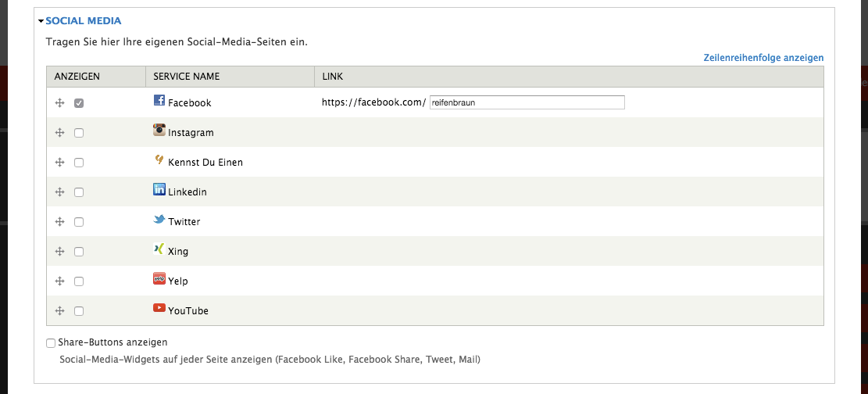This screenshot has width=868, height=394.
Task: Click the ANZEIGEN column header
Action: (77, 77)
